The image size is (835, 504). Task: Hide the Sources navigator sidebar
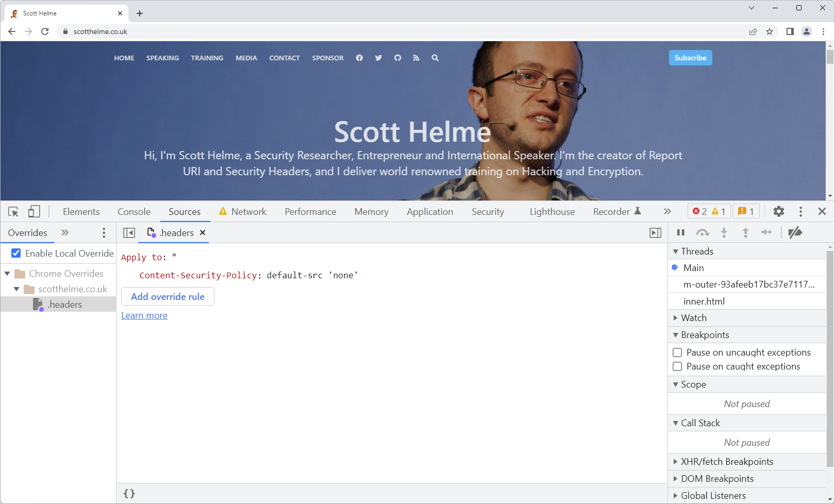(129, 233)
